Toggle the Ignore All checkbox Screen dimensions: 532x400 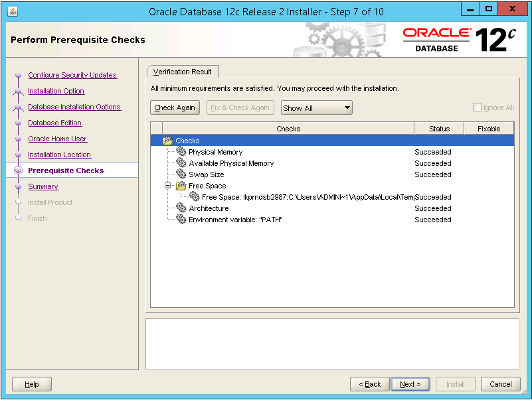click(x=477, y=107)
